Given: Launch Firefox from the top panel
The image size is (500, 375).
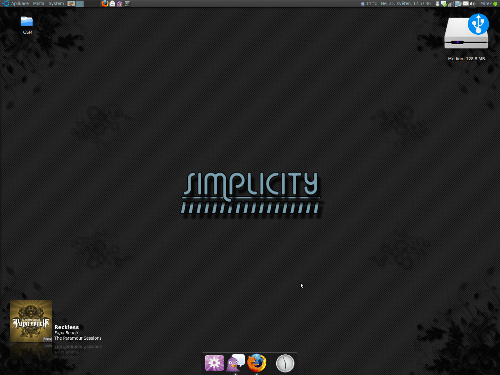Looking at the screenshot, I should pyautogui.click(x=105, y=4).
